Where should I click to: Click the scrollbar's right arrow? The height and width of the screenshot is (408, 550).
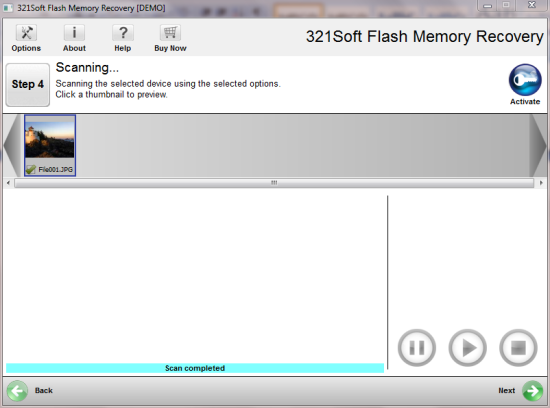click(541, 183)
